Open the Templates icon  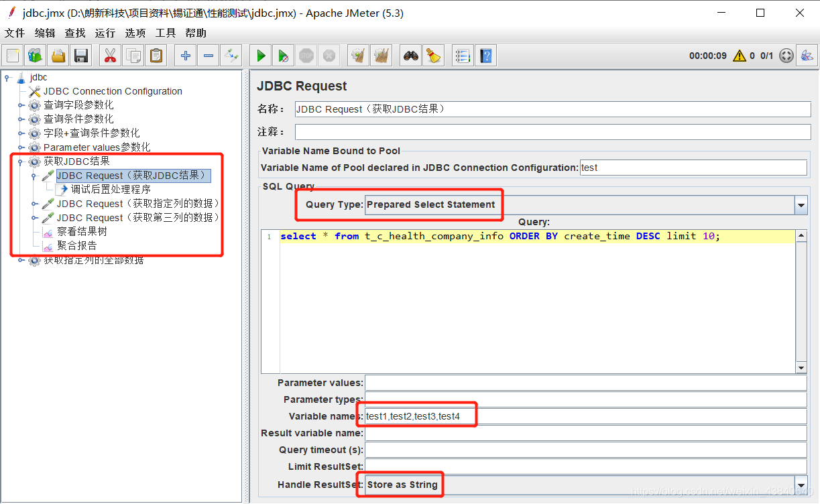click(x=36, y=56)
